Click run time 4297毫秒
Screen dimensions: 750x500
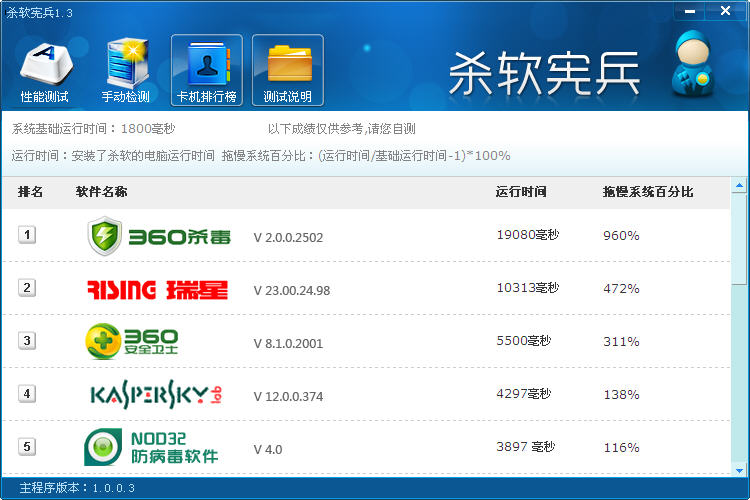pyautogui.click(x=524, y=394)
